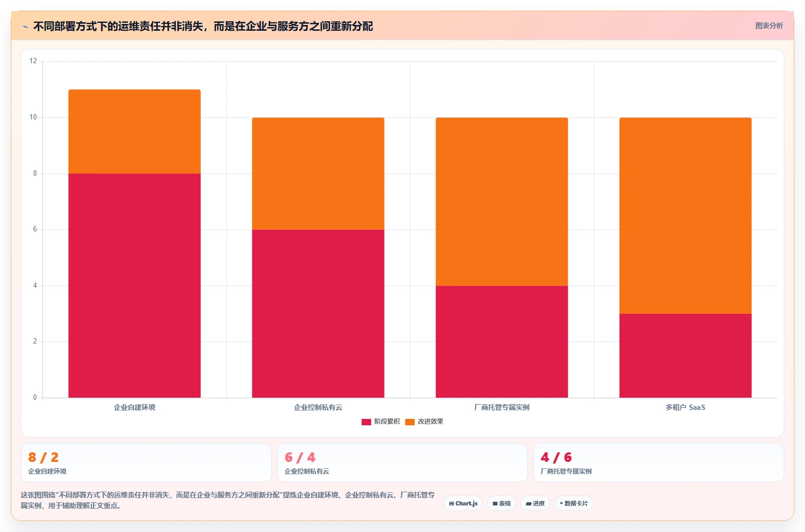Click the x-axis label 多租户 SaaS

(x=686, y=407)
